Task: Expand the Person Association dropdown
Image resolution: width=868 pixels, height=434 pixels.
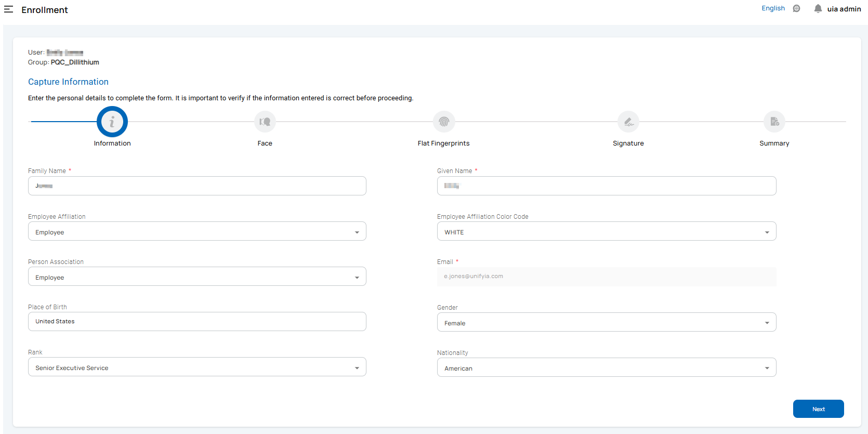Action: pyautogui.click(x=197, y=277)
